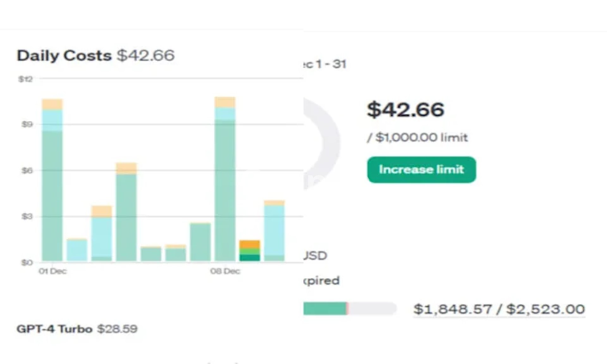The height and width of the screenshot is (364, 607).
Task: Open the $1,848.57 / $2,523.00 credit balance link
Action: 499,309
